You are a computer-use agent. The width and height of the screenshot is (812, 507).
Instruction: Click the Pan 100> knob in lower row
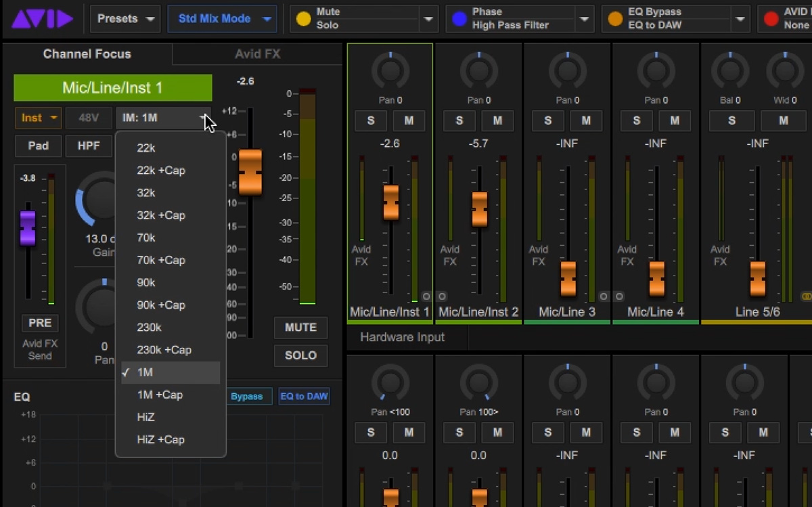pos(479,384)
